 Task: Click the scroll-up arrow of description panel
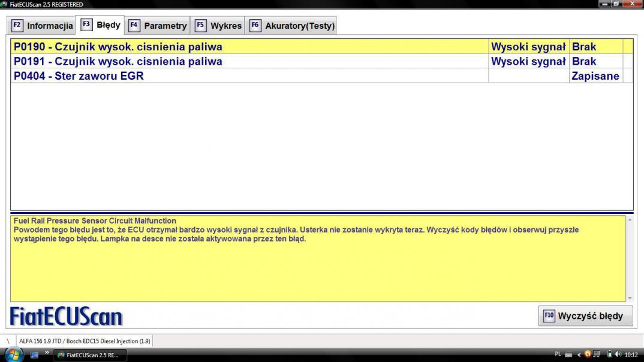pyautogui.click(x=630, y=220)
